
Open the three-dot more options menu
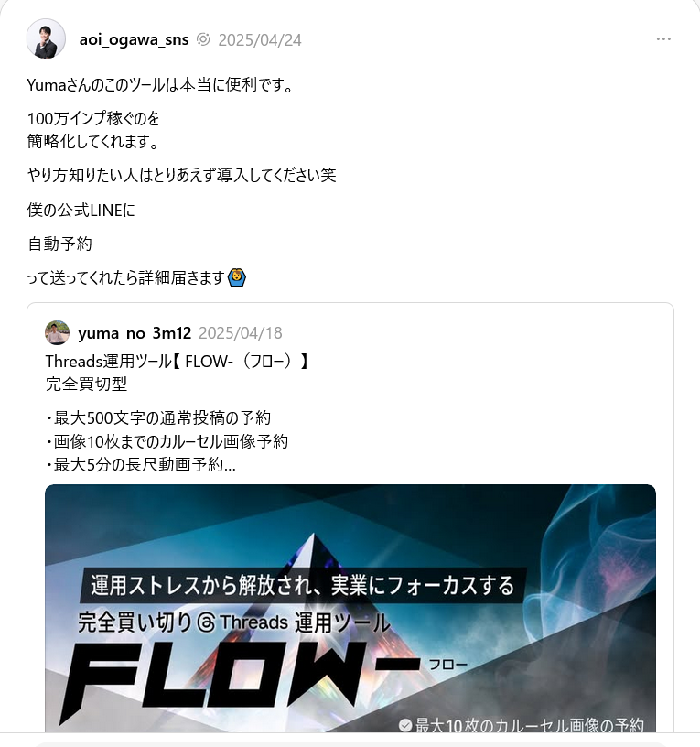click(663, 39)
